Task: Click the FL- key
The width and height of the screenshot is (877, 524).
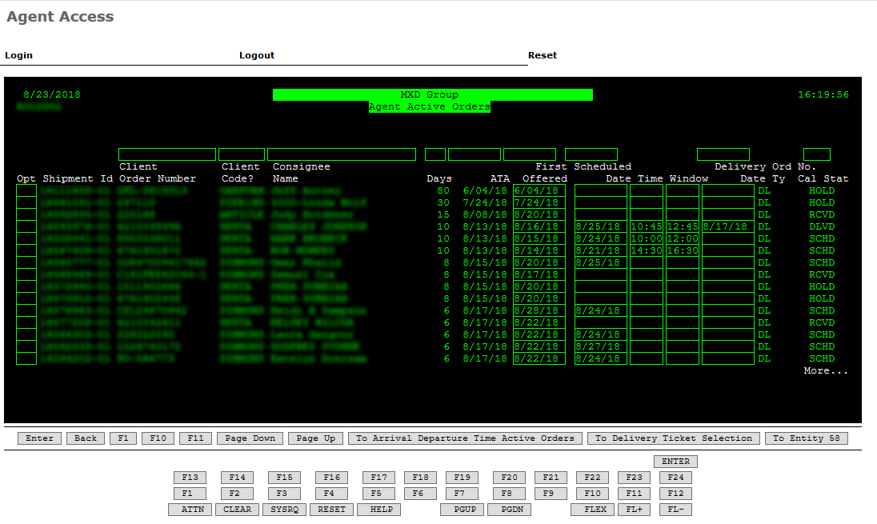Action: point(676,509)
